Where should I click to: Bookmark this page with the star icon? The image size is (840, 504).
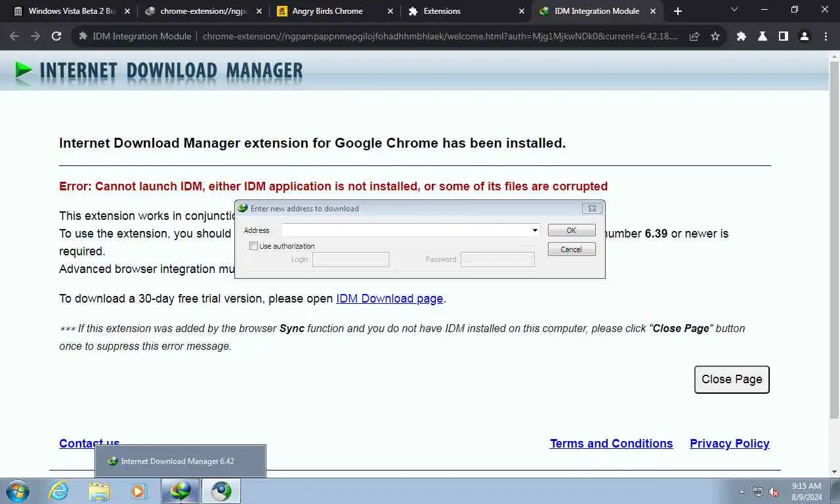pos(715,37)
